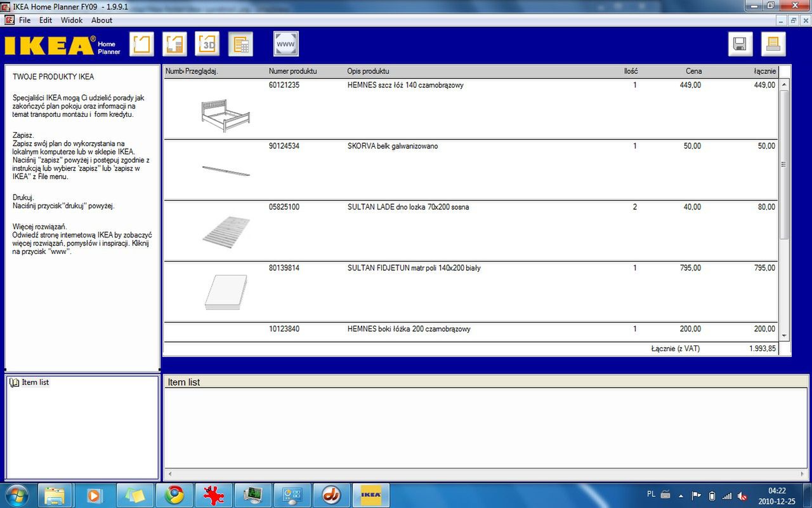The width and height of the screenshot is (812, 508).
Task: Click the 'Łącznie (z VAT)' label
Action: [675, 349]
